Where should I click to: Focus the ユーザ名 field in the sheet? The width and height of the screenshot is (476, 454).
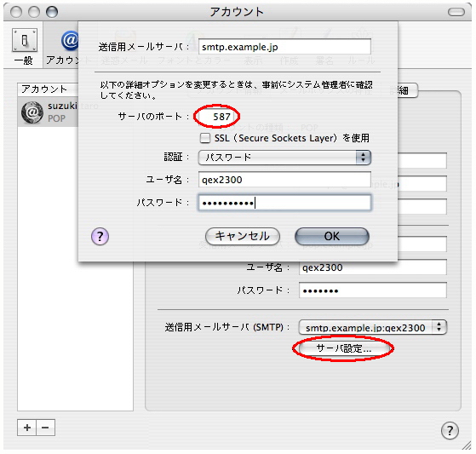tap(284, 180)
